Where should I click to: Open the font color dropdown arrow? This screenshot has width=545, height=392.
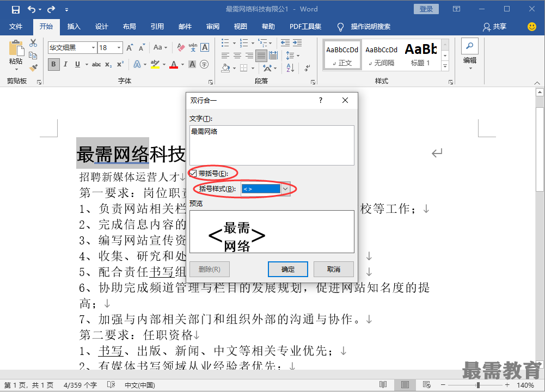182,64
